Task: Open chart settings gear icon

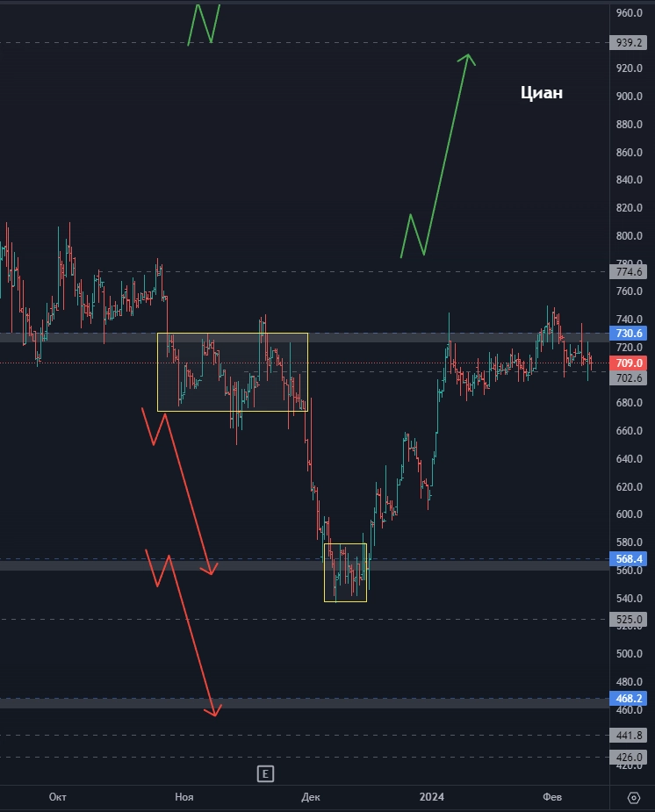Action: click(634, 797)
